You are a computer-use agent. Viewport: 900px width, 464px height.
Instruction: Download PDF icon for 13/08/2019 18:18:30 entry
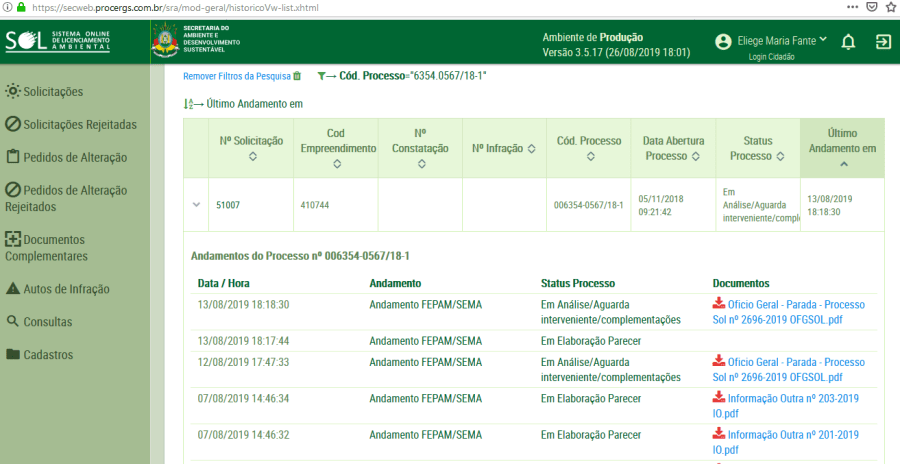tap(718, 304)
